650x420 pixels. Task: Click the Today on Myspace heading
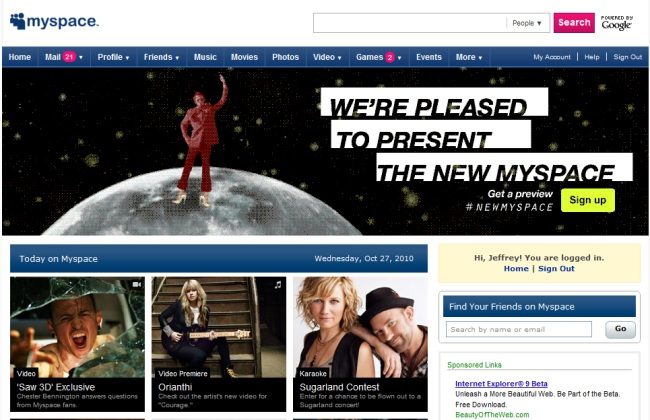(58, 259)
